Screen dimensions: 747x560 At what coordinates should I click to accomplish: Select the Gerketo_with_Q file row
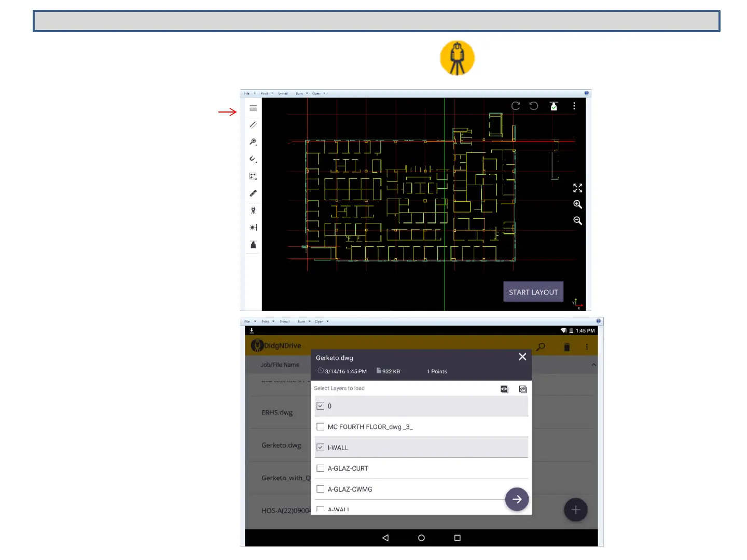286,478
